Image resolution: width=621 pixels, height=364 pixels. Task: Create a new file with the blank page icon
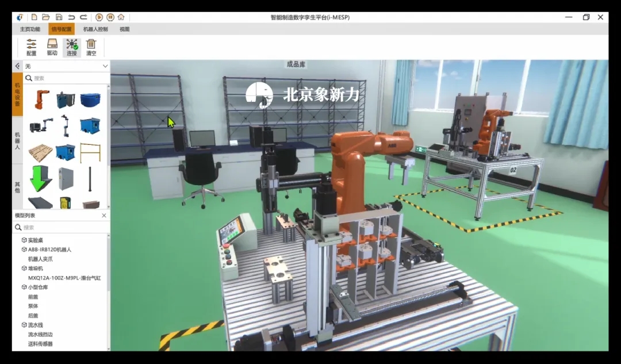point(34,17)
